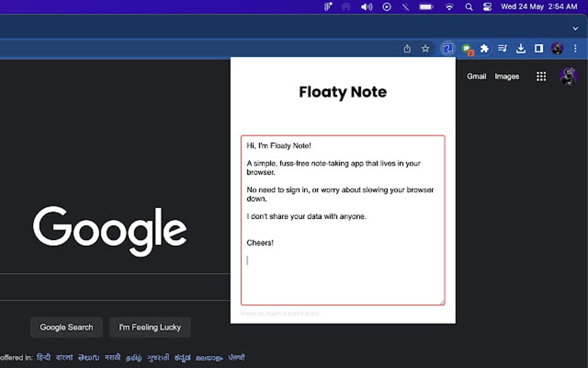Expand the dropdown chevron below the toolbar
The image size is (588, 368).
click(x=575, y=28)
